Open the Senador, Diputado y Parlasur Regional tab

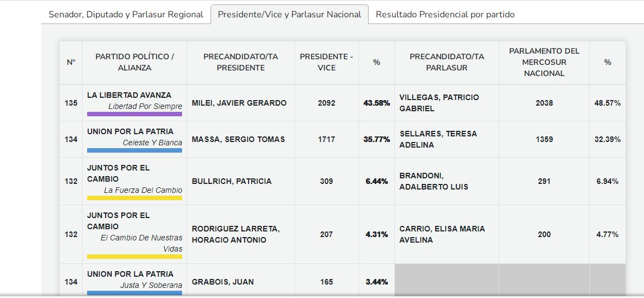126,15
